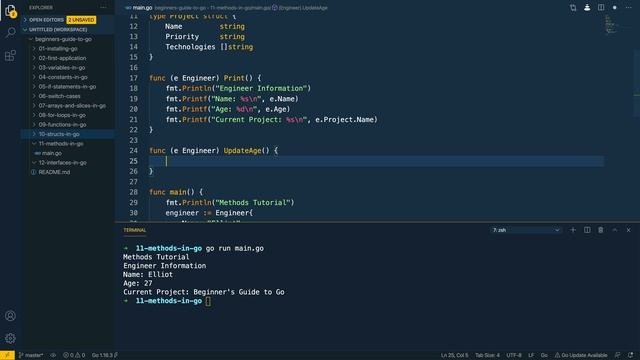Expand 09-functions-in-go folder
The width and height of the screenshot is (640, 360).
coord(68,124)
